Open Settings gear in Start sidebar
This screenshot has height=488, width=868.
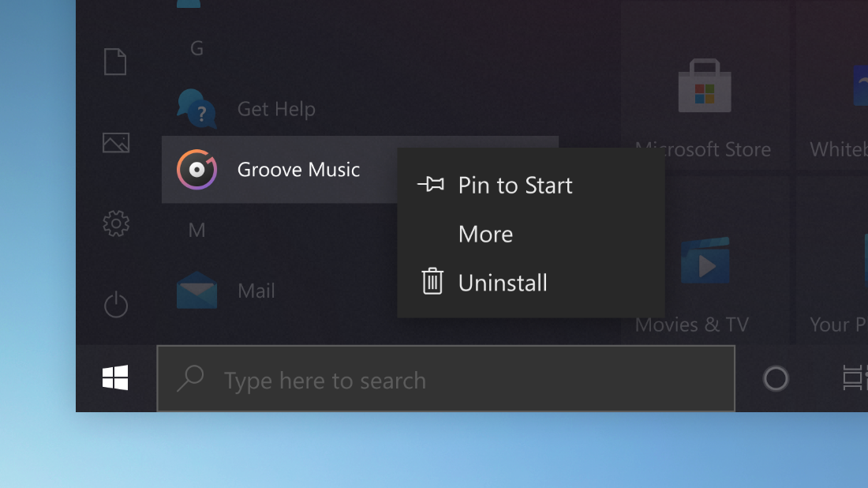pos(116,223)
